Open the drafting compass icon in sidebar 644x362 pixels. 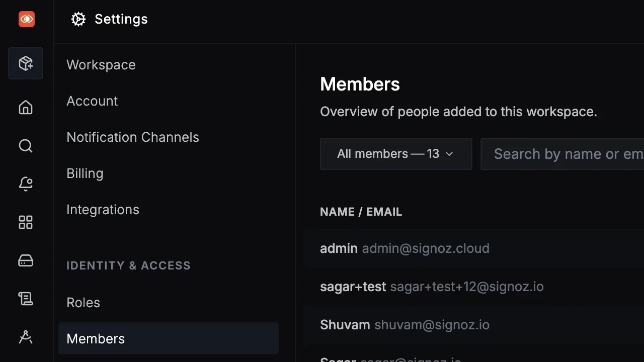pos(26,337)
